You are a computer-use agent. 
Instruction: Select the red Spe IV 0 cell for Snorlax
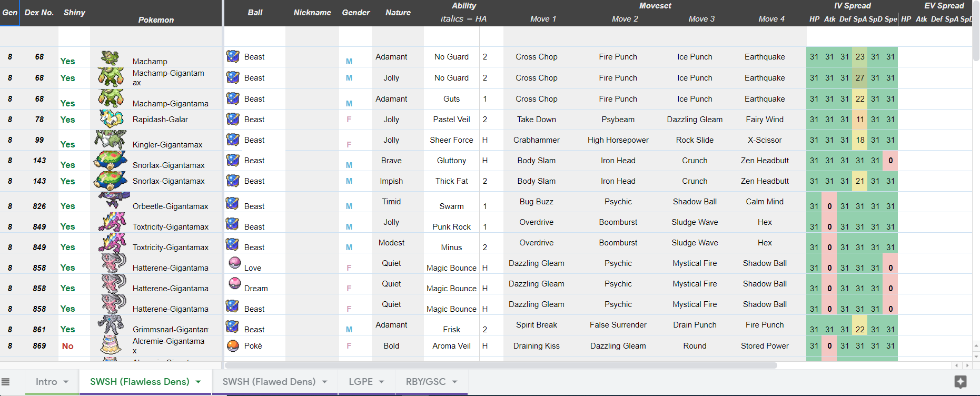[890, 161]
